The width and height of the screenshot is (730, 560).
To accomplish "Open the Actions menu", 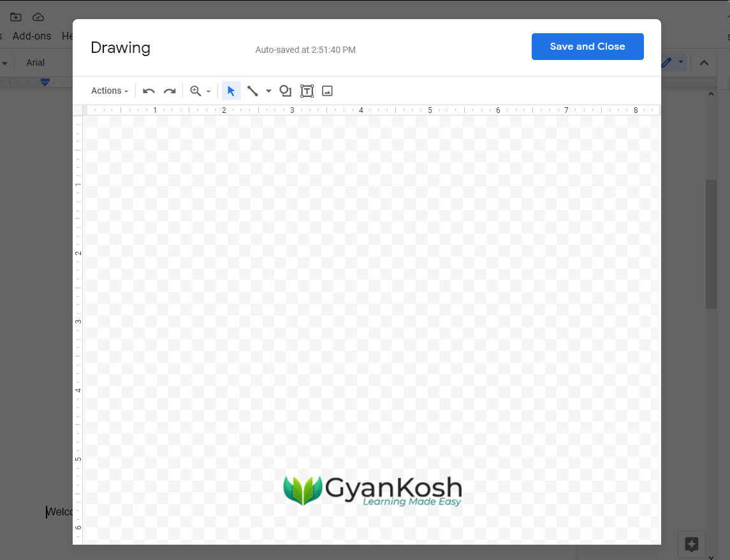I will point(110,91).
